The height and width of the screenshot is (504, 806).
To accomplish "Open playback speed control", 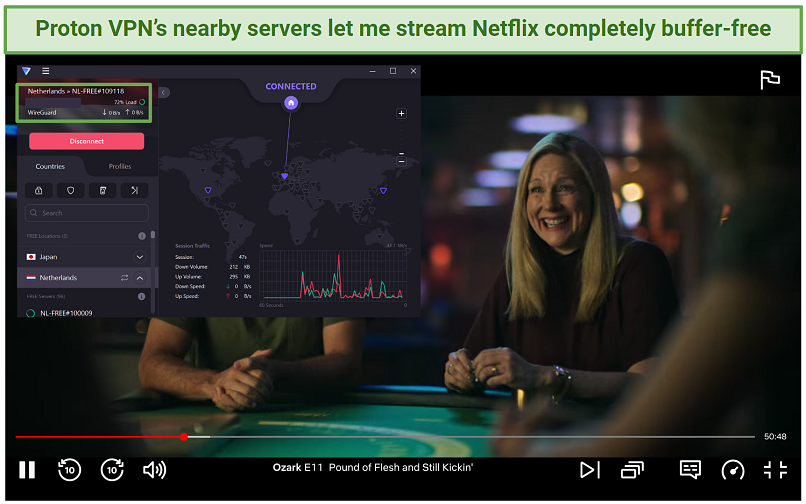I will (732, 470).
